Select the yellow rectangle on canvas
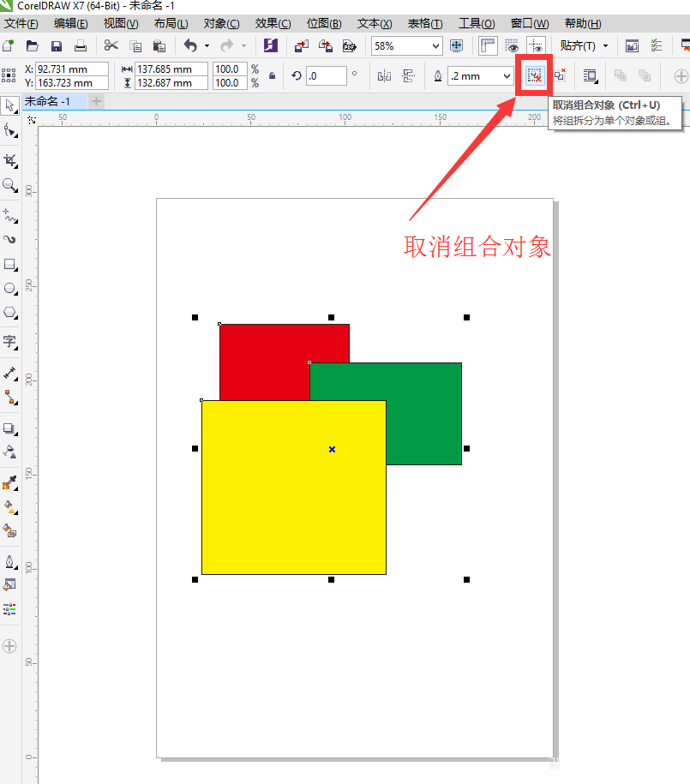Screen dimensions: 690x784 (x=294, y=488)
